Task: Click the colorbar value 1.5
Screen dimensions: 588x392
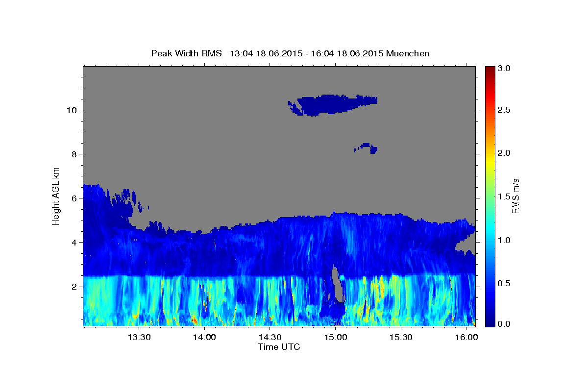Action: pos(505,196)
